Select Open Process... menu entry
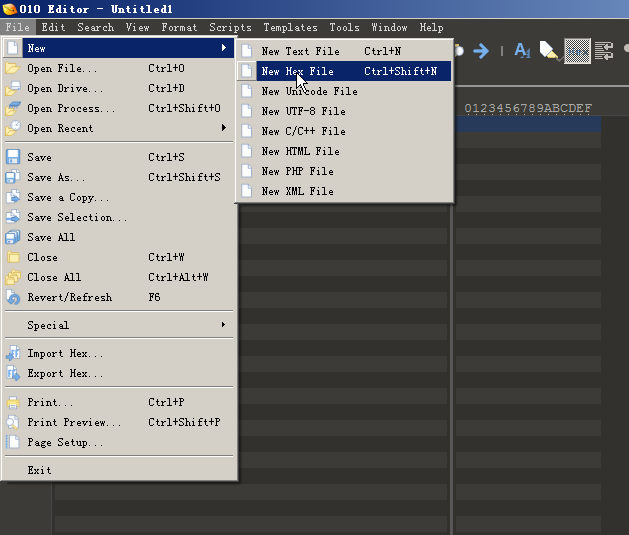This screenshot has height=535, width=629. 119,108
